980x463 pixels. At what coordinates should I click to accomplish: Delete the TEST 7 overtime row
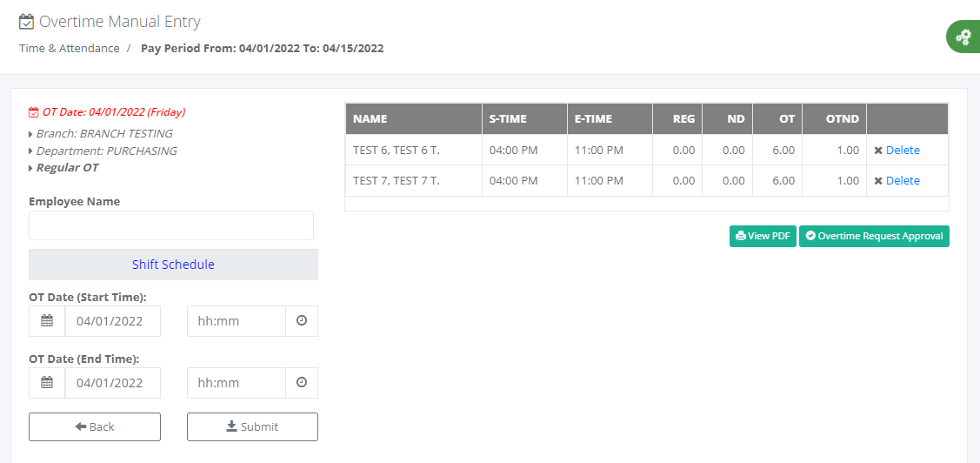tap(897, 181)
